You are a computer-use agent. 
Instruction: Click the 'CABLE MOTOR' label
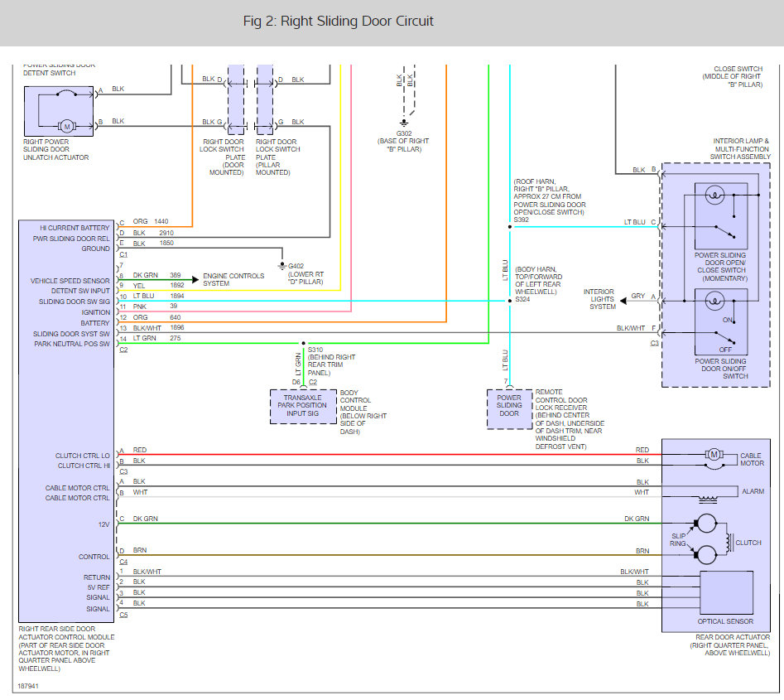752,459
